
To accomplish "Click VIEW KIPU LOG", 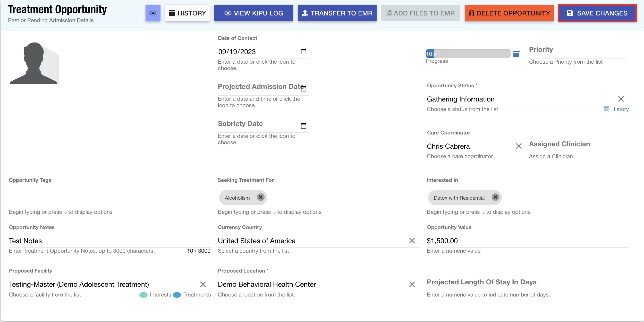I will click(x=253, y=13).
